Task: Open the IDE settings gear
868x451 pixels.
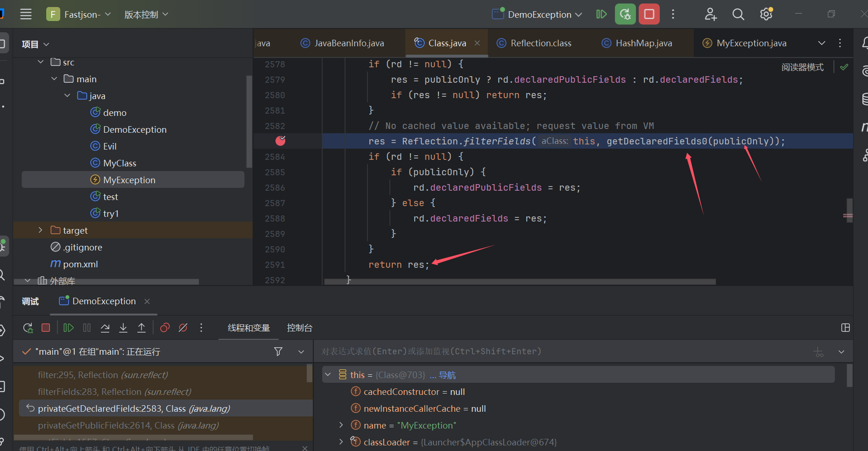Action: pos(766,14)
